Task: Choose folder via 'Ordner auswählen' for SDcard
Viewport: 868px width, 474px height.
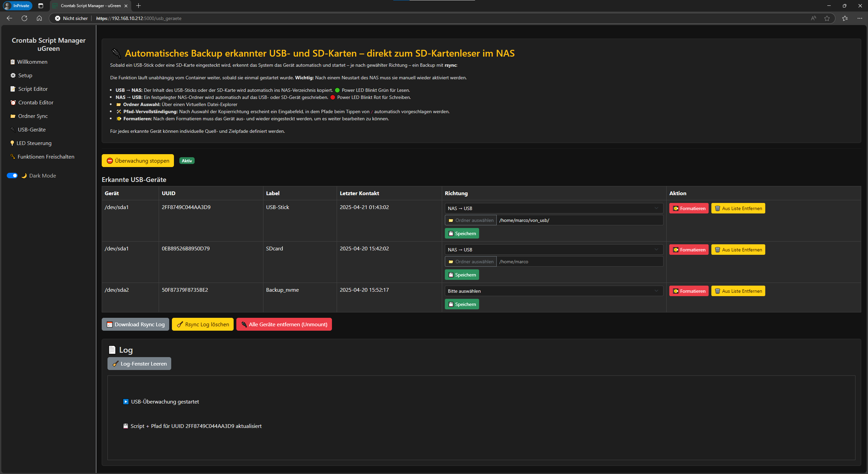Action: [x=471, y=262]
